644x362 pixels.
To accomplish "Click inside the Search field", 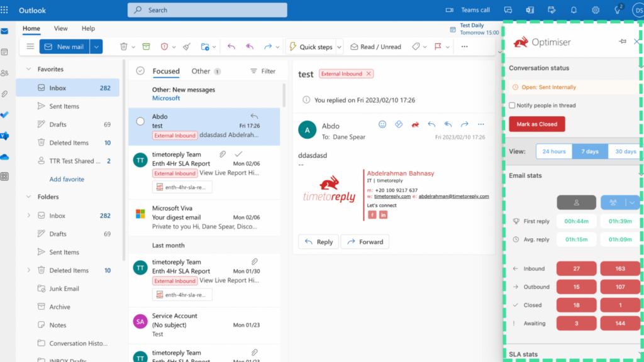I will [x=208, y=9].
